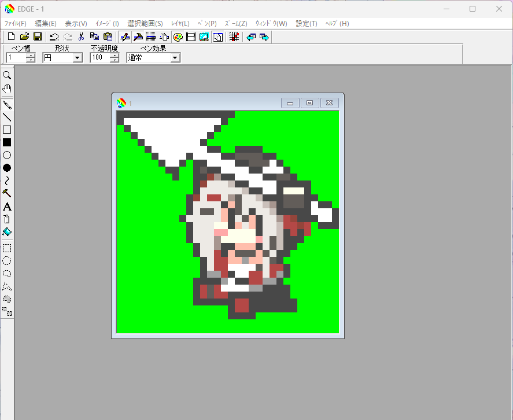This screenshot has width=513, height=420.
Task: Select the lasso selection tool
Action: click(7, 274)
